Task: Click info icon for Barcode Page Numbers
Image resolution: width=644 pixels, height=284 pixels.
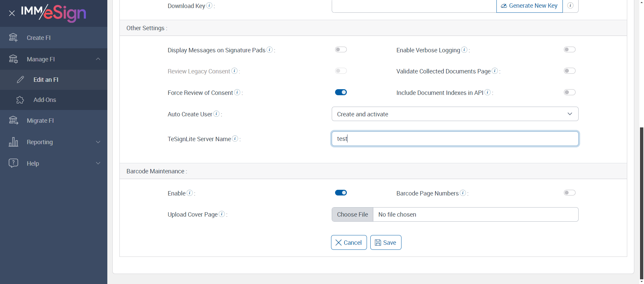Action: point(463,193)
